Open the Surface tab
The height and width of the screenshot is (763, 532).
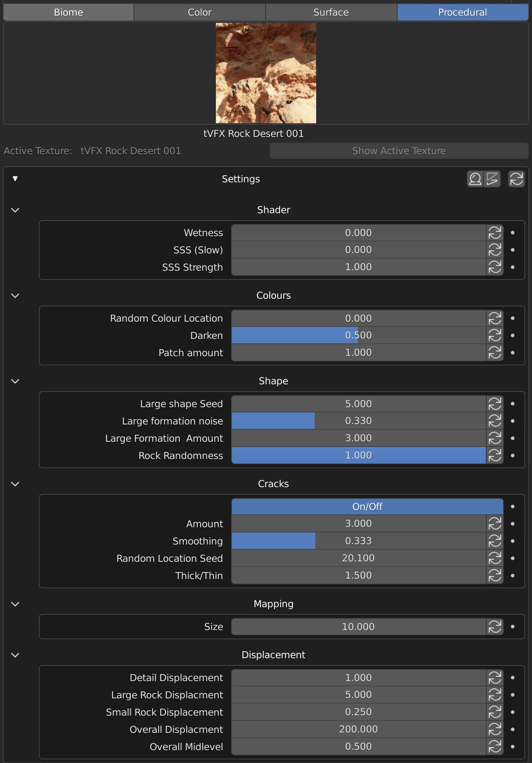[x=331, y=12]
